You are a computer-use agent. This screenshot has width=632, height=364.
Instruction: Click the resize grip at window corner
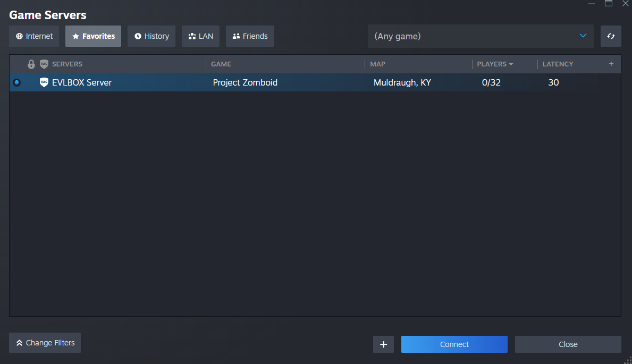(627, 360)
